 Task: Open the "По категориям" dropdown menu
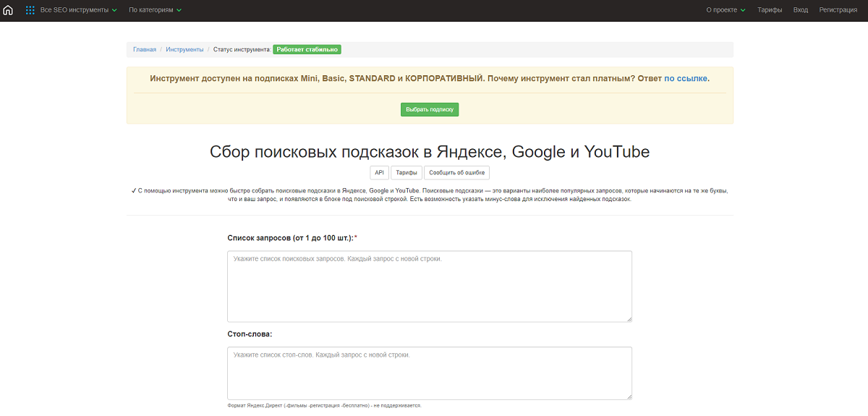point(155,10)
